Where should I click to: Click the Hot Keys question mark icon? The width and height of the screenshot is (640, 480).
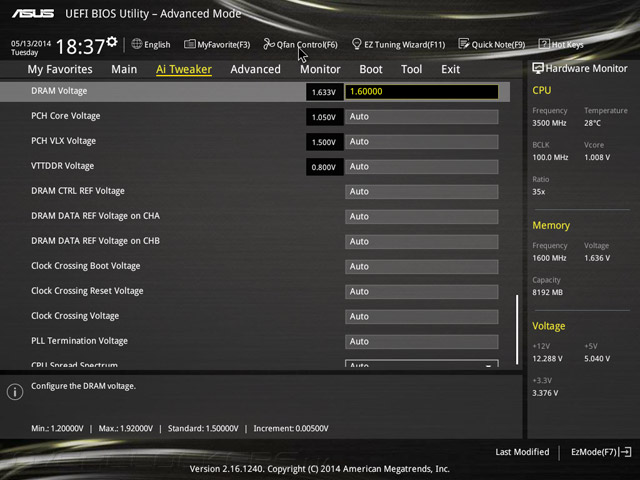(x=544, y=44)
